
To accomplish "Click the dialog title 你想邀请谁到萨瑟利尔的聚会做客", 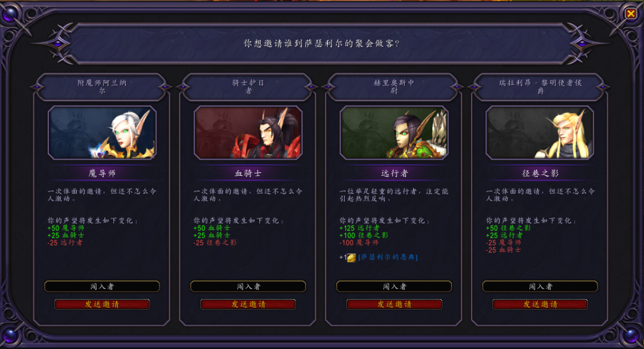I will pos(321,43).
